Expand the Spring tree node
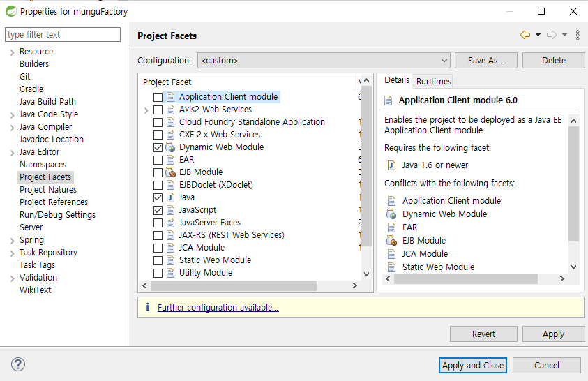Screen dimensions: 588x381 coord(12,241)
